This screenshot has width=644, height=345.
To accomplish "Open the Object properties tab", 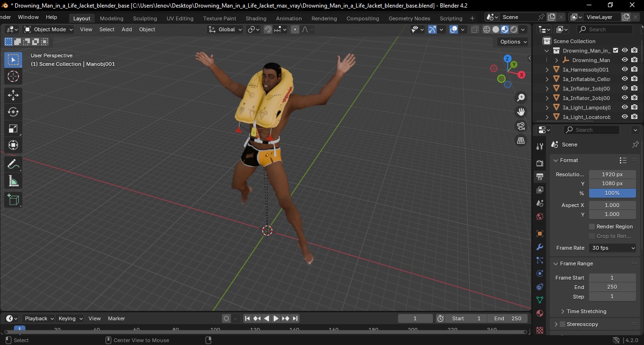I will tap(540, 234).
